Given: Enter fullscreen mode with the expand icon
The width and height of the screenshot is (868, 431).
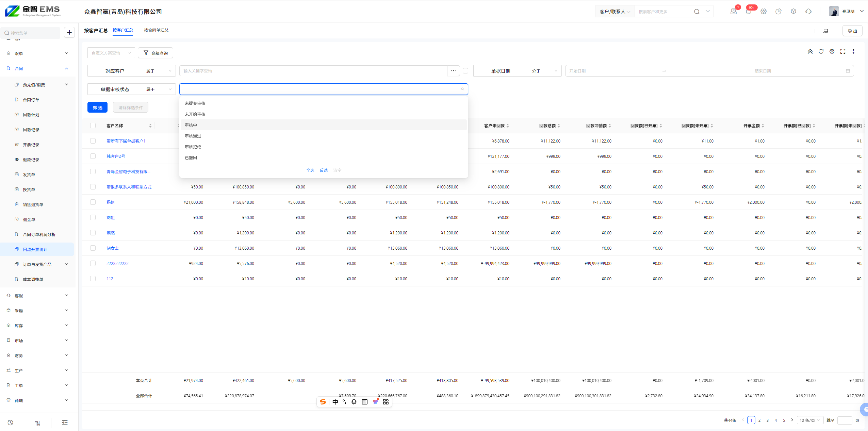Looking at the screenshot, I should 842,51.
